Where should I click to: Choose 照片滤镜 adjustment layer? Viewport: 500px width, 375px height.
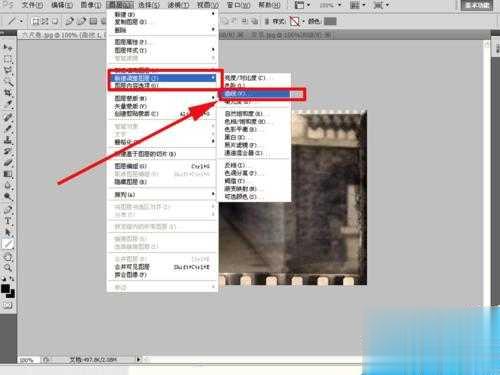(255, 145)
